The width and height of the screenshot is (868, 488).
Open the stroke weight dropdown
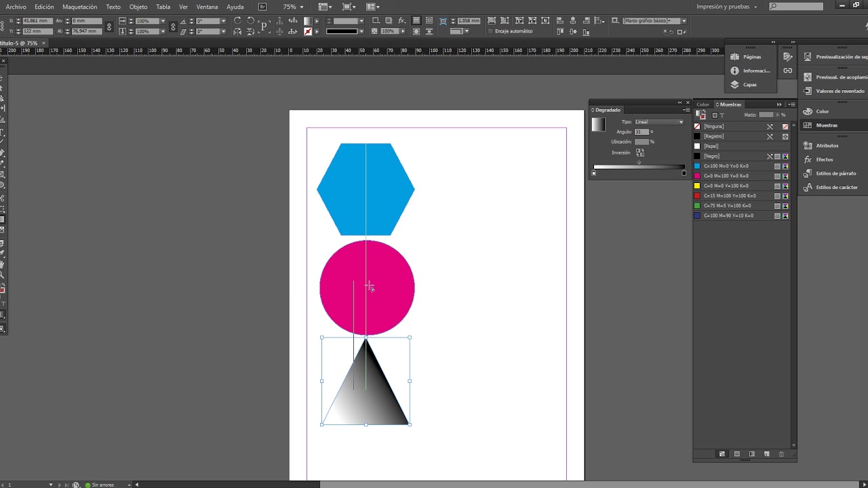coord(363,21)
